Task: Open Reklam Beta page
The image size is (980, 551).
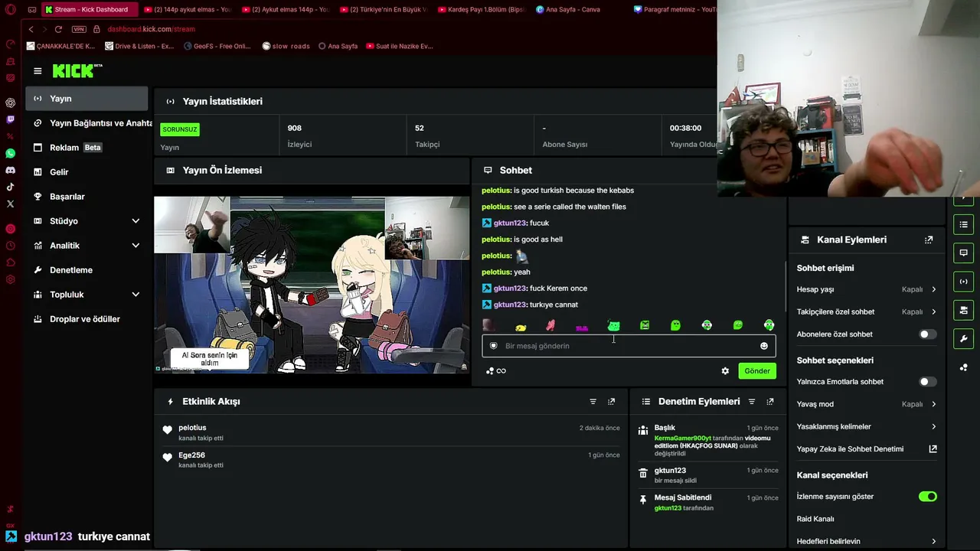Action: (87, 148)
